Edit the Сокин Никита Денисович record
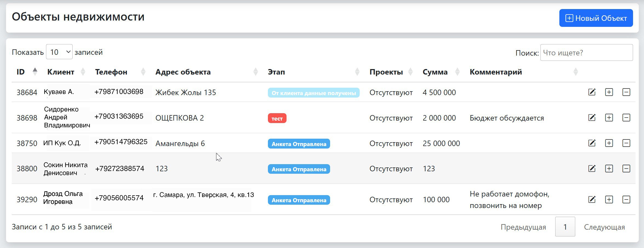Viewport: 644px width, 248px height. click(592, 169)
